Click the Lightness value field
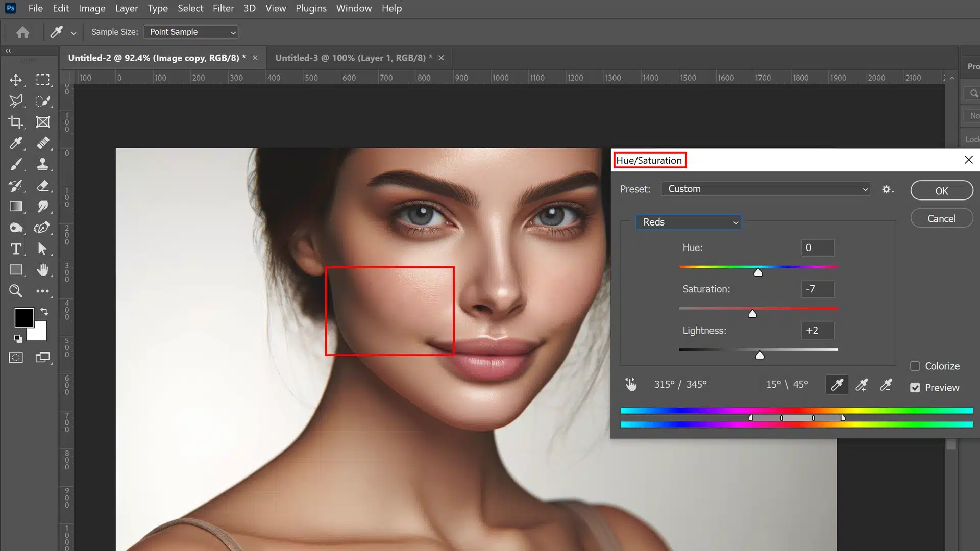This screenshot has width=980, height=551. click(818, 330)
